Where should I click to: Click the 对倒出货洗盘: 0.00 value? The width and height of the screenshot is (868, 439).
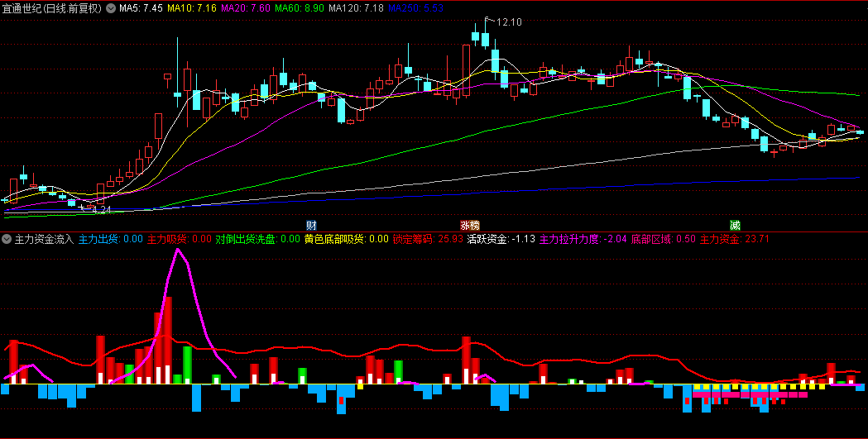[258, 240]
